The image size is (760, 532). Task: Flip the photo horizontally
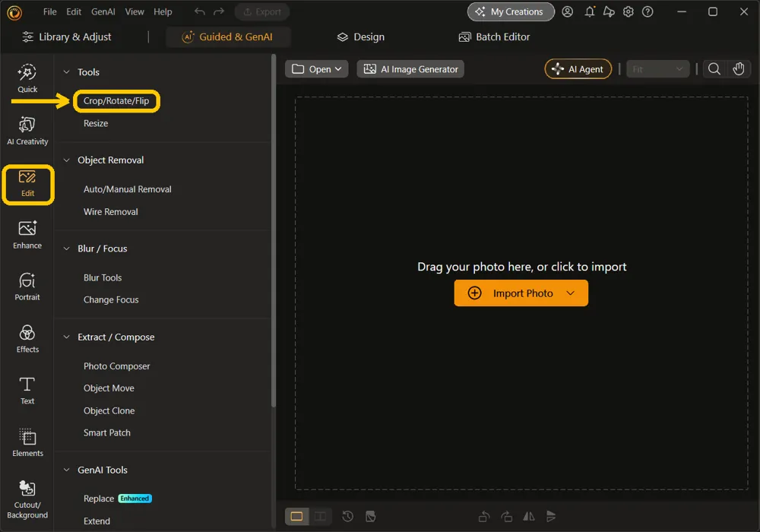point(529,517)
